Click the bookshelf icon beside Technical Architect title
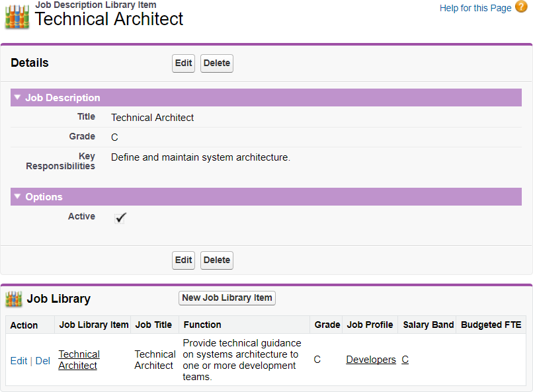 pos(17,17)
